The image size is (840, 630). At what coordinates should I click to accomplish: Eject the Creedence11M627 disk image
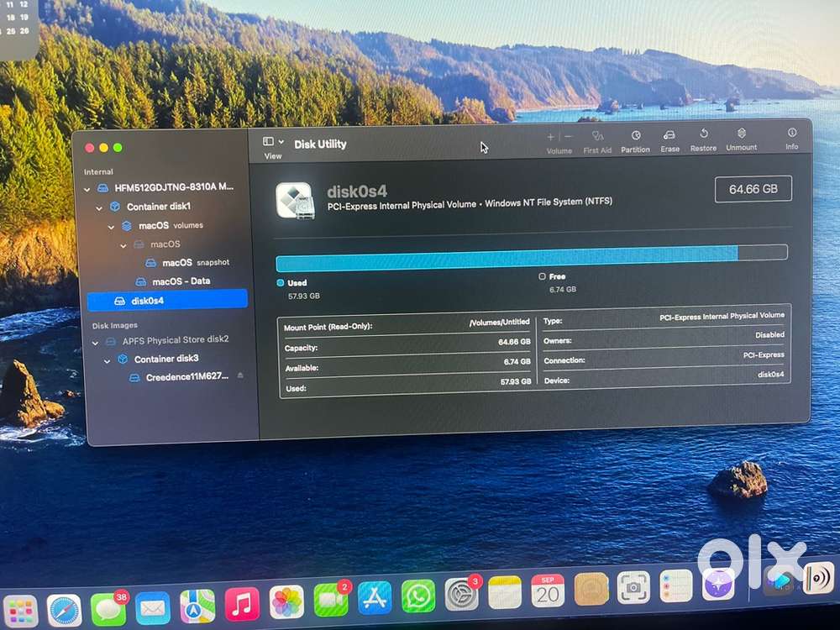tap(240, 375)
